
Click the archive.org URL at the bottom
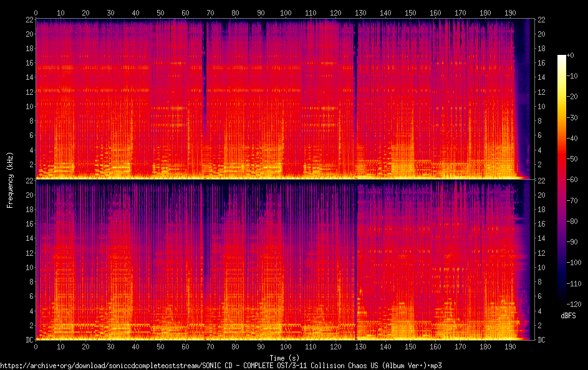(221, 365)
